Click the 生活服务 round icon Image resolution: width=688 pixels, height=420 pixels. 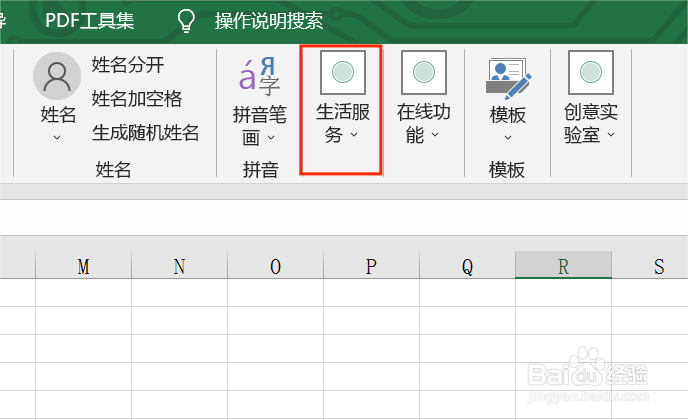pyautogui.click(x=343, y=72)
